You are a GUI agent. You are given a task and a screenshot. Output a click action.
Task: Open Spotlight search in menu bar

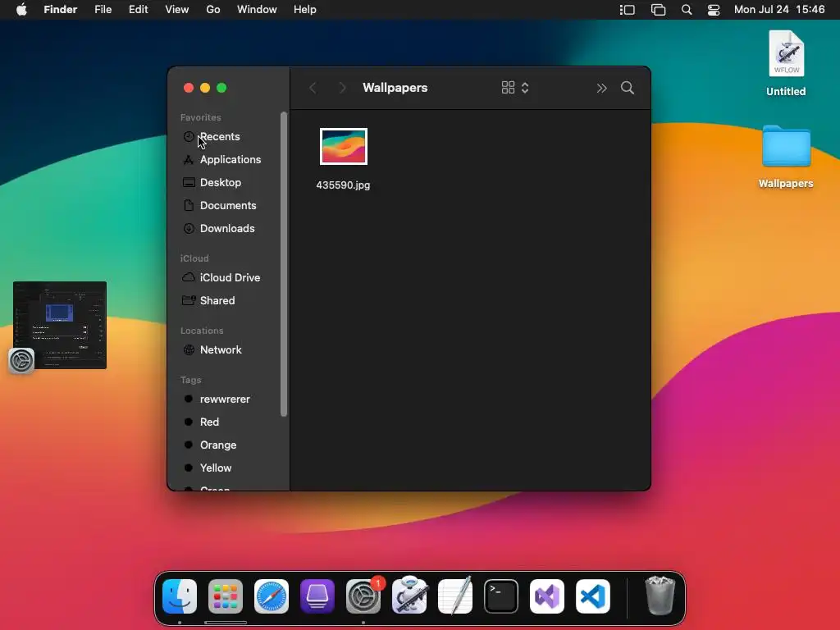[x=687, y=10]
